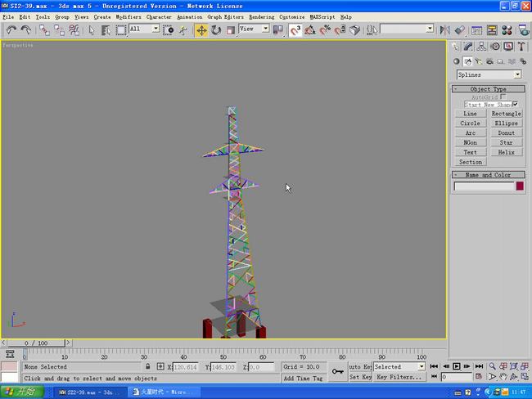Image resolution: width=532 pixels, height=399 pixels.
Task: Toggle the Window/Crossing selection button
Action: 169,30
